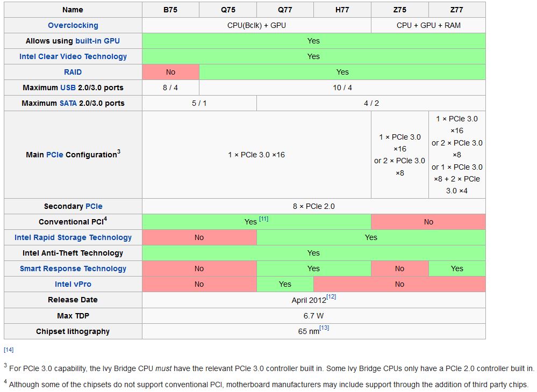The width and height of the screenshot is (537, 392).
Task: Select the Z75 column header
Action: (x=400, y=10)
